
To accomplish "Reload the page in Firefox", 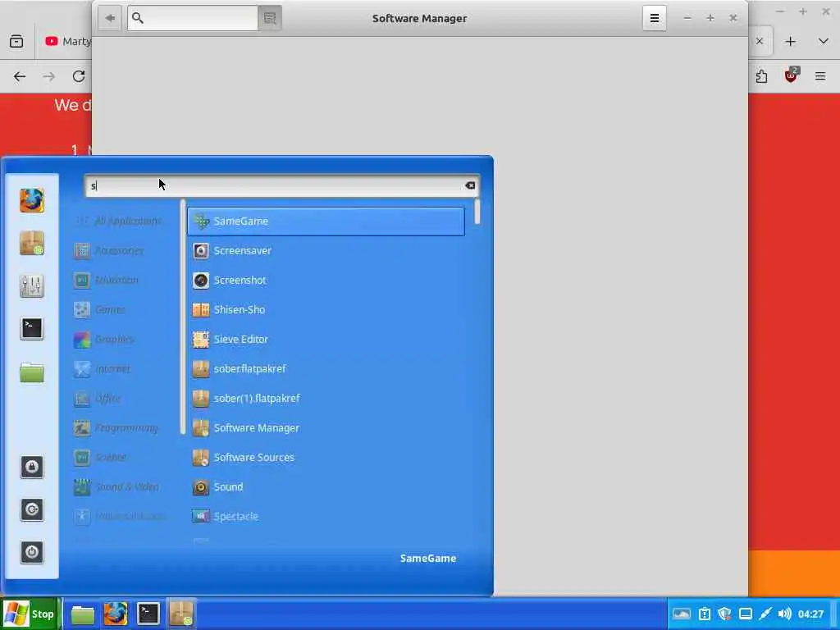I will pos(79,76).
